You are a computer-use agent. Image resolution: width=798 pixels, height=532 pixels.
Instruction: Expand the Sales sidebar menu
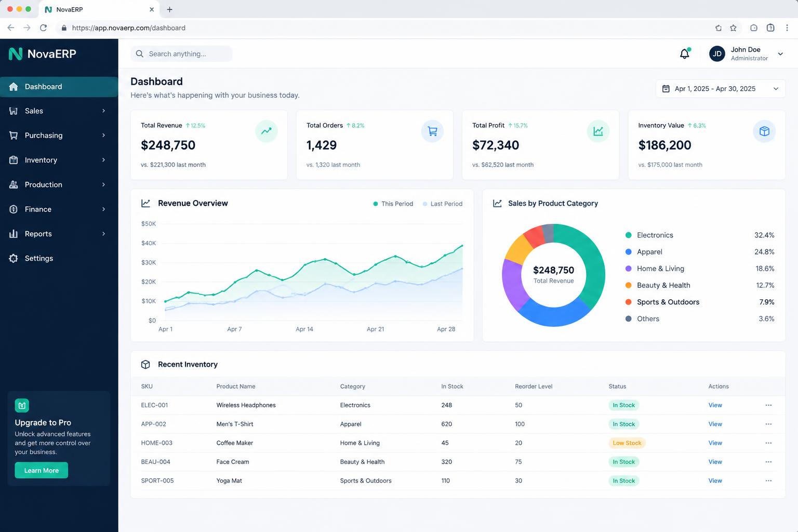tap(103, 111)
